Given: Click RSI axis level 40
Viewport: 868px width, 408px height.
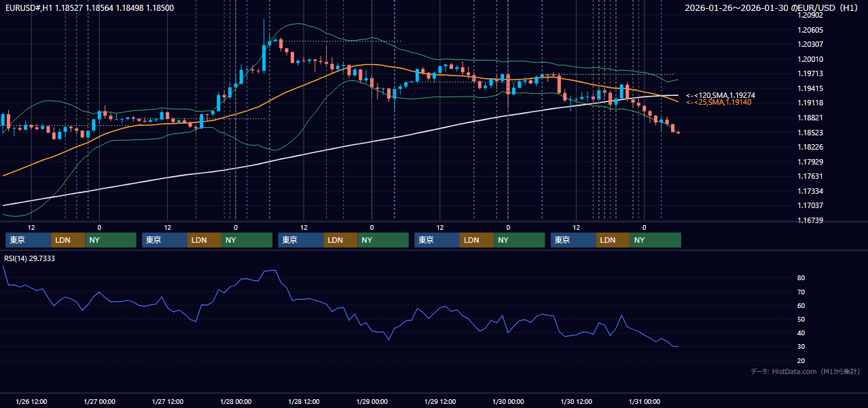Looking at the screenshot, I should point(801,333).
